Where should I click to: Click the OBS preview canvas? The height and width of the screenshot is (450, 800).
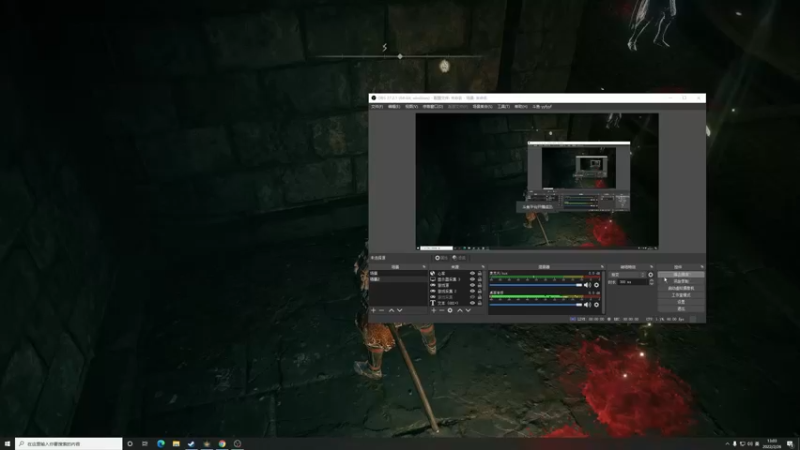click(x=537, y=181)
